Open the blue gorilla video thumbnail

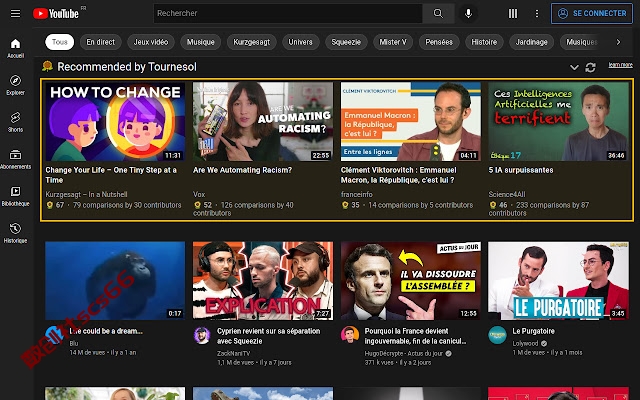(x=115, y=280)
